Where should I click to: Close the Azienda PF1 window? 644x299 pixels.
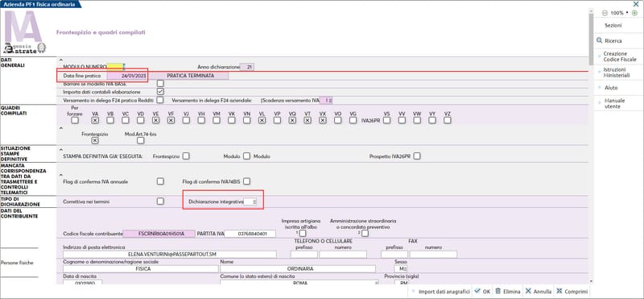click(x=636, y=4)
